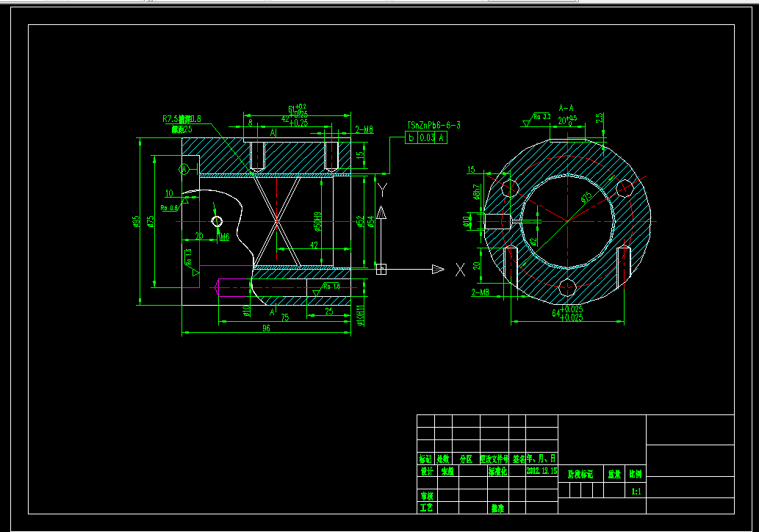Select the 8 dimension text
This screenshot has width=759, height=532.
point(251,123)
